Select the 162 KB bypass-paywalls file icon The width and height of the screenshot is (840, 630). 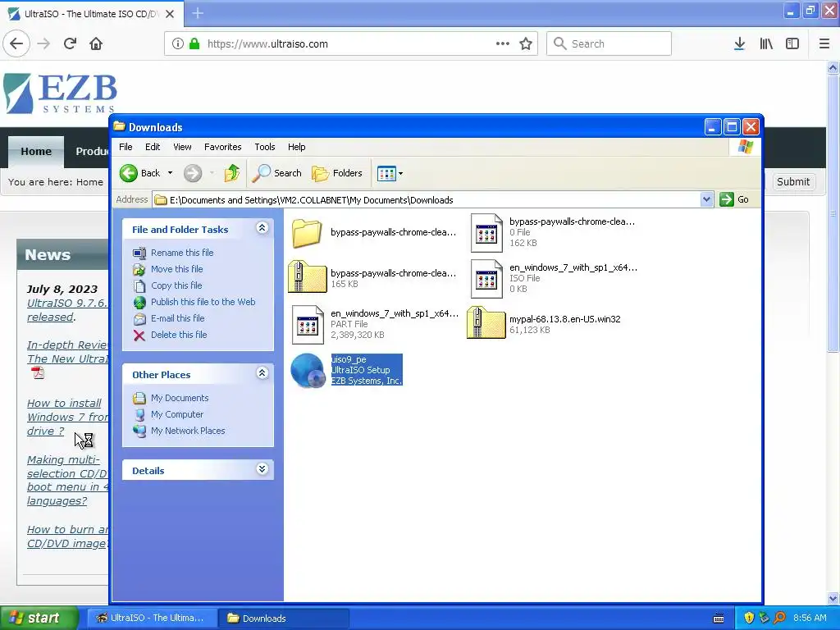(486, 232)
